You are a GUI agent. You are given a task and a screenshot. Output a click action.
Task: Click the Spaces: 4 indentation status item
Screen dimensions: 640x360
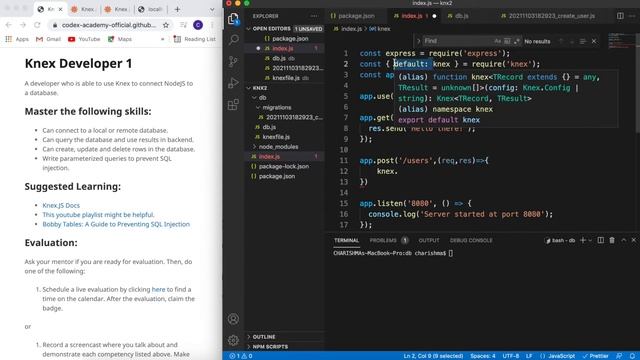pos(482,356)
